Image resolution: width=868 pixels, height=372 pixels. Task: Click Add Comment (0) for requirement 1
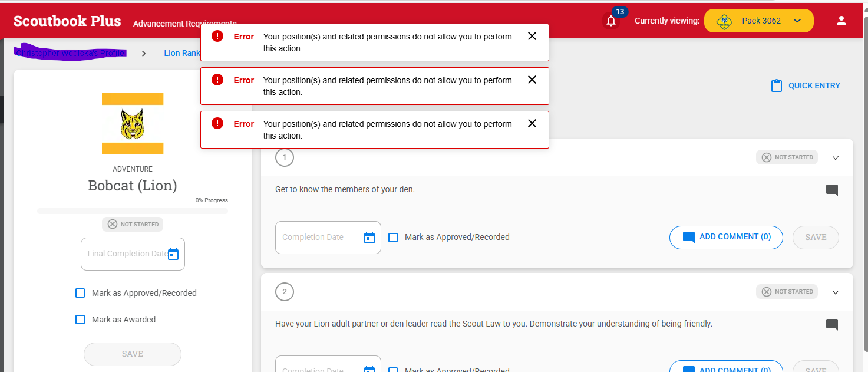tap(726, 237)
